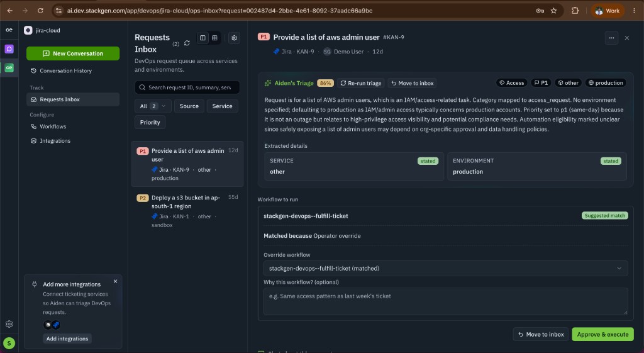Re-run triage on this request
The width and height of the screenshot is (644, 353).
point(361,83)
